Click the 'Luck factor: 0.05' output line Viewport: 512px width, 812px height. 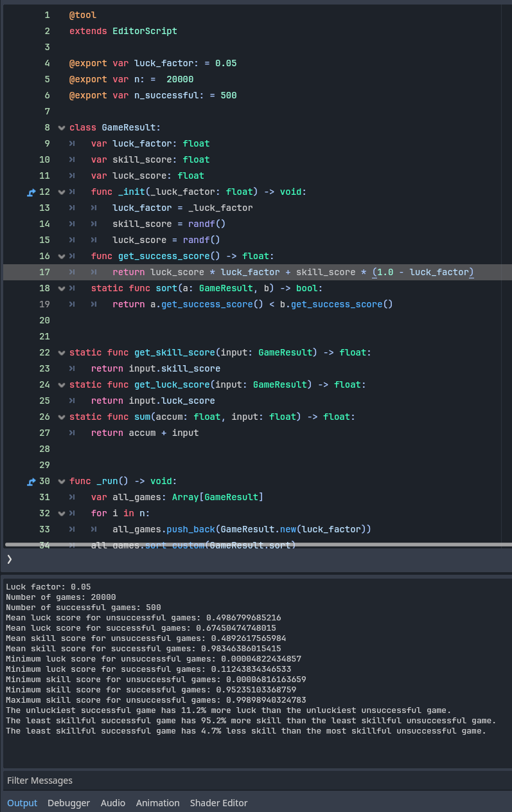click(49, 586)
